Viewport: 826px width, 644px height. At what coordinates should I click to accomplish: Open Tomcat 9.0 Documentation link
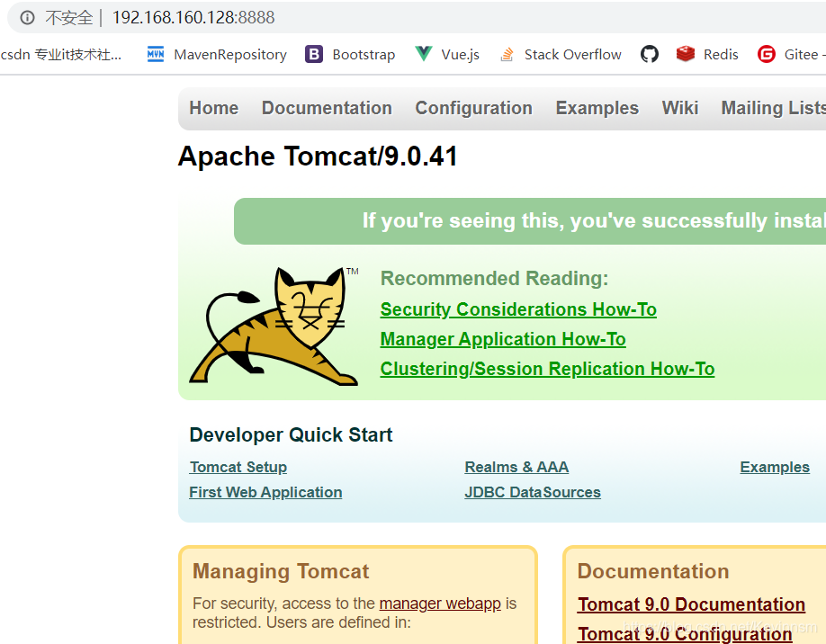pyautogui.click(x=691, y=604)
